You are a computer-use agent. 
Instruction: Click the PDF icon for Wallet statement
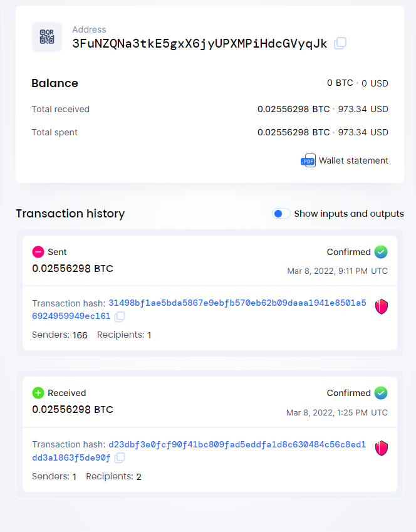click(308, 160)
